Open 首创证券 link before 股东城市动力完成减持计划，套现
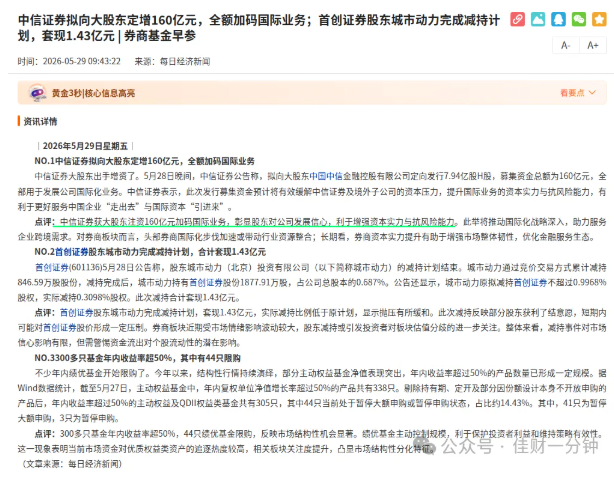The image size is (614, 478). click(76, 312)
